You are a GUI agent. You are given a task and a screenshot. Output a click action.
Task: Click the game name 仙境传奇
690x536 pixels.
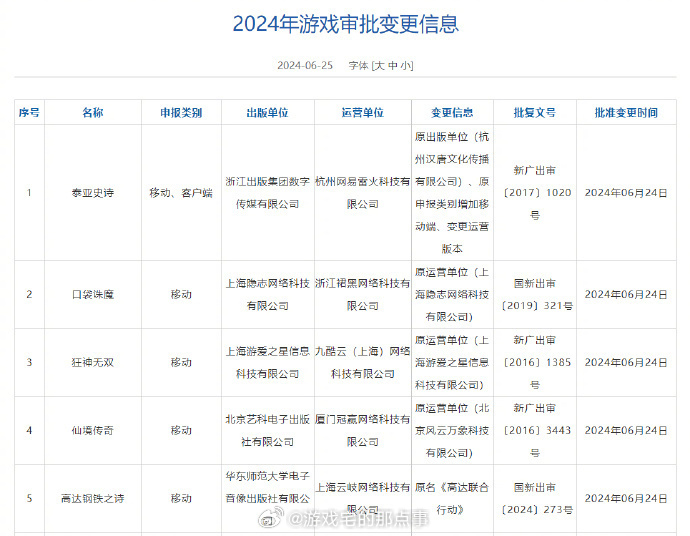coord(93,430)
